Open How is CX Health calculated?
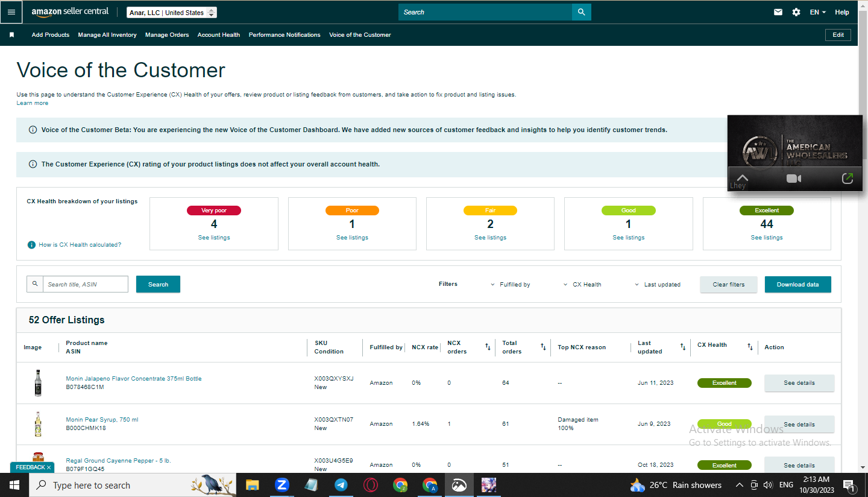 (x=80, y=245)
